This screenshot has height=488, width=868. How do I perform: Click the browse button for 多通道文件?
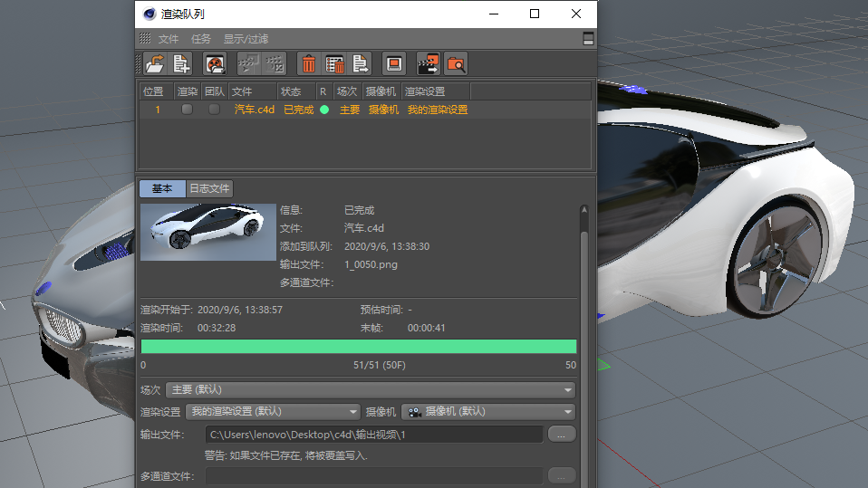click(562, 476)
